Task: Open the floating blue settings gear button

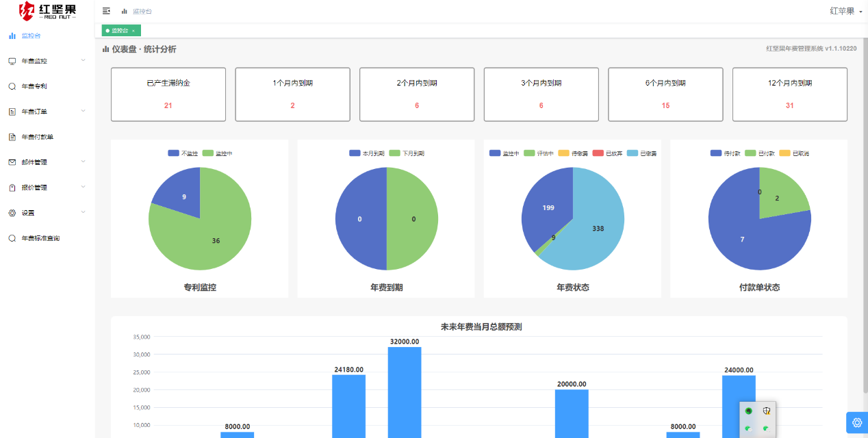Action: click(x=857, y=423)
